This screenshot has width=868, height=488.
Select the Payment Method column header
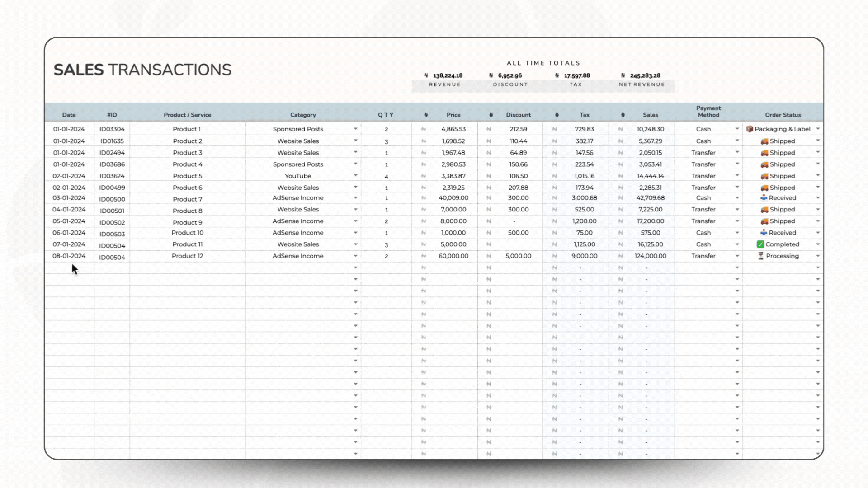(x=708, y=112)
